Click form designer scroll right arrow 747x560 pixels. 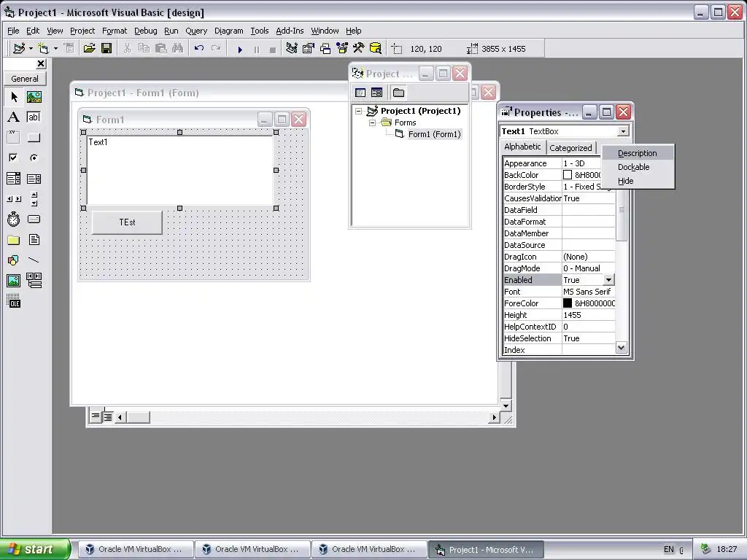494,418
